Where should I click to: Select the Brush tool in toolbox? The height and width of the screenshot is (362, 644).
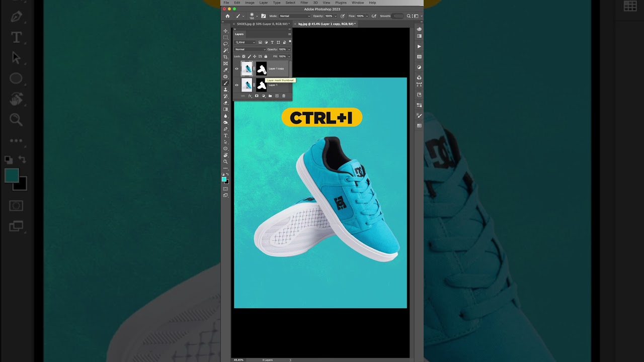pyautogui.click(x=225, y=83)
